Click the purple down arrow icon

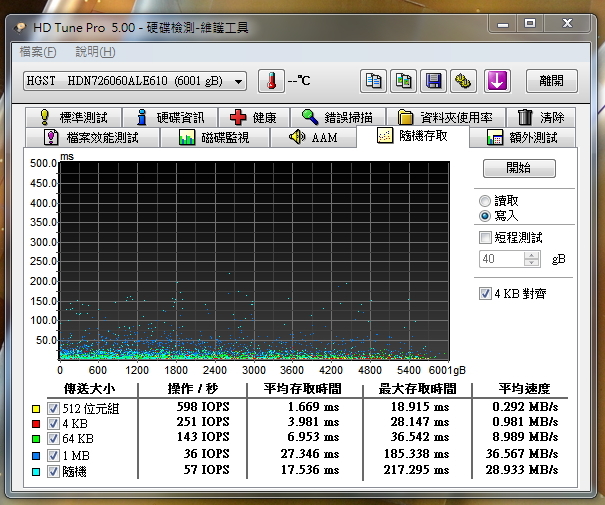click(497, 81)
